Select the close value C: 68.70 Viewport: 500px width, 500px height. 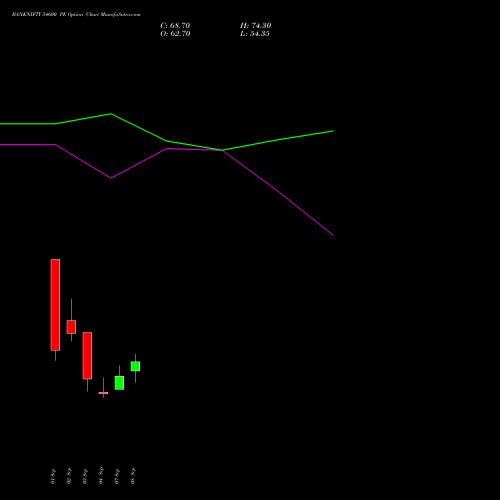tap(175, 26)
